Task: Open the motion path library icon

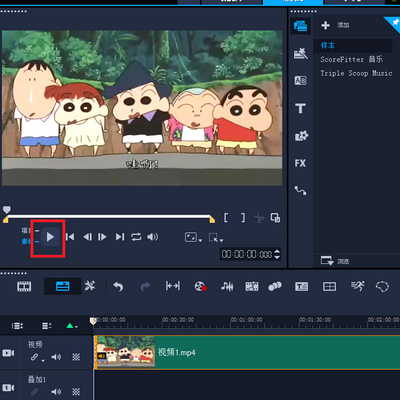Action: coord(300,191)
